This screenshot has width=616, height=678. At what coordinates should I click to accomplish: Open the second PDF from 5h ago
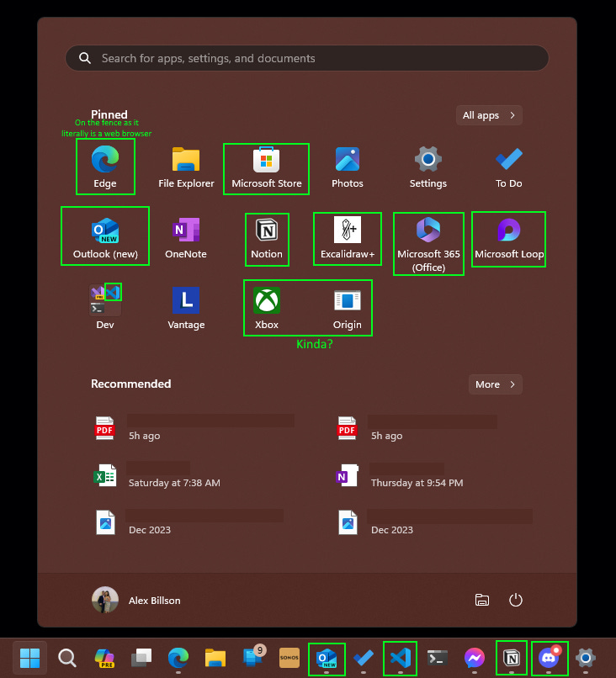(x=417, y=428)
